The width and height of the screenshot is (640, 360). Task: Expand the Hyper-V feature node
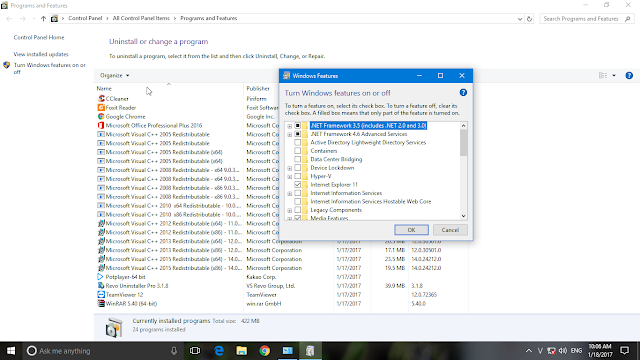click(289, 177)
